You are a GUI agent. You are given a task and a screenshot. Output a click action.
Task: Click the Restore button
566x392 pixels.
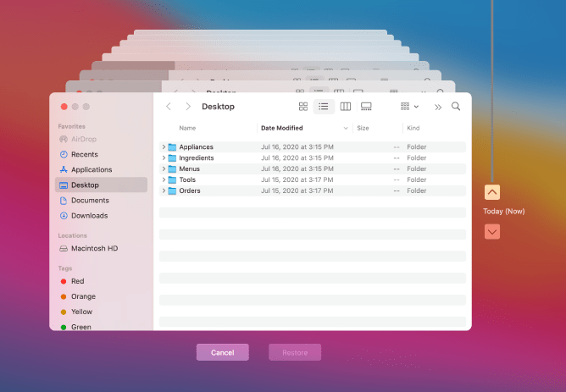pos(295,352)
